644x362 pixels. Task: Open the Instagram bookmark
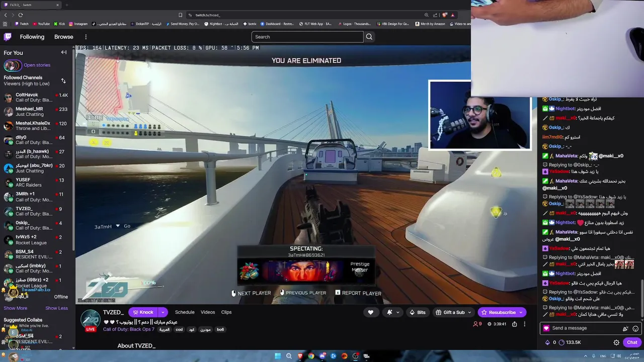click(78, 24)
